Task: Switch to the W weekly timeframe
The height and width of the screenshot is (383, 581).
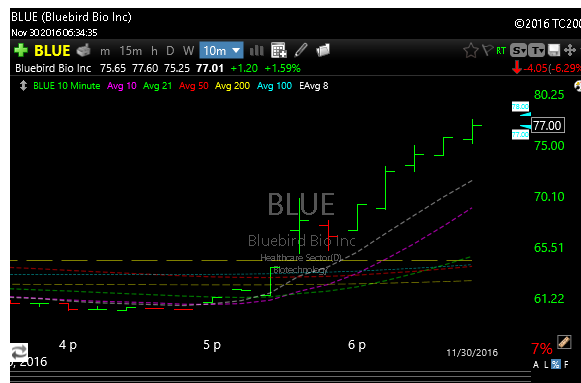Action: [x=188, y=51]
